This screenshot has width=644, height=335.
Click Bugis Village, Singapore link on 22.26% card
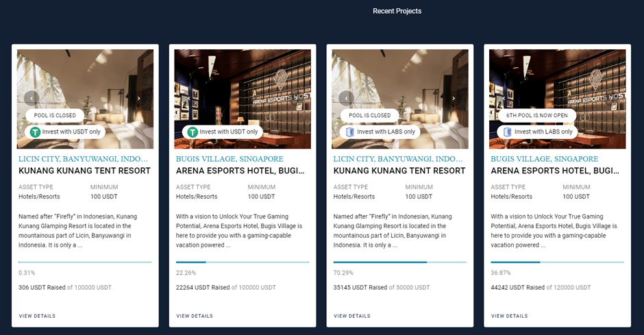(230, 159)
